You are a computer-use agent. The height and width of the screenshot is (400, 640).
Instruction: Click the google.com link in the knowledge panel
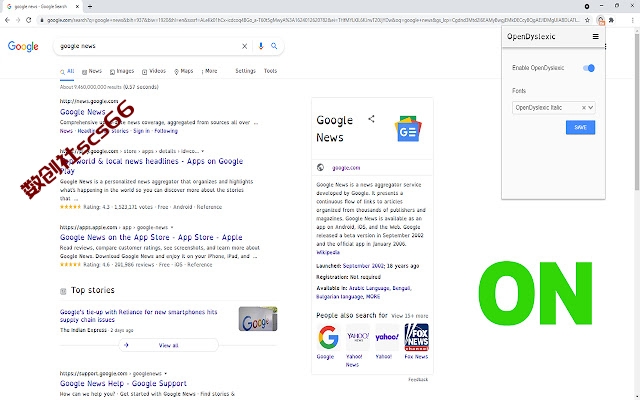(346, 168)
